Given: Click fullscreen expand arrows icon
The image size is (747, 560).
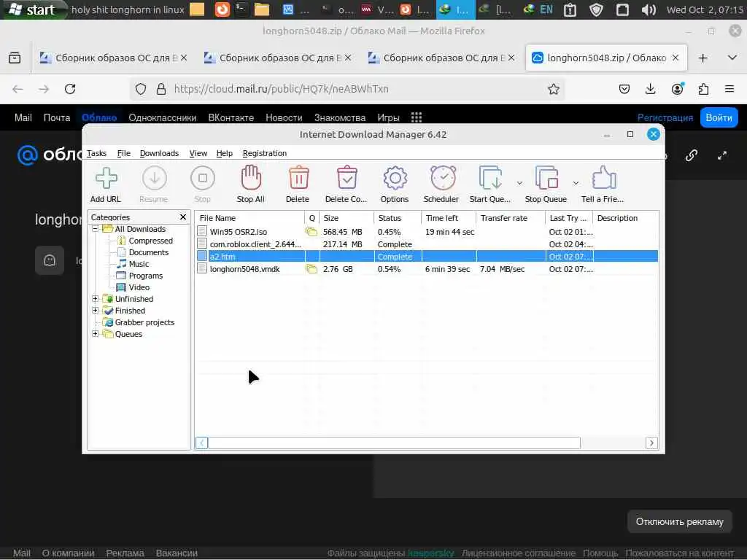Looking at the screenshot, I should [722, 155].
